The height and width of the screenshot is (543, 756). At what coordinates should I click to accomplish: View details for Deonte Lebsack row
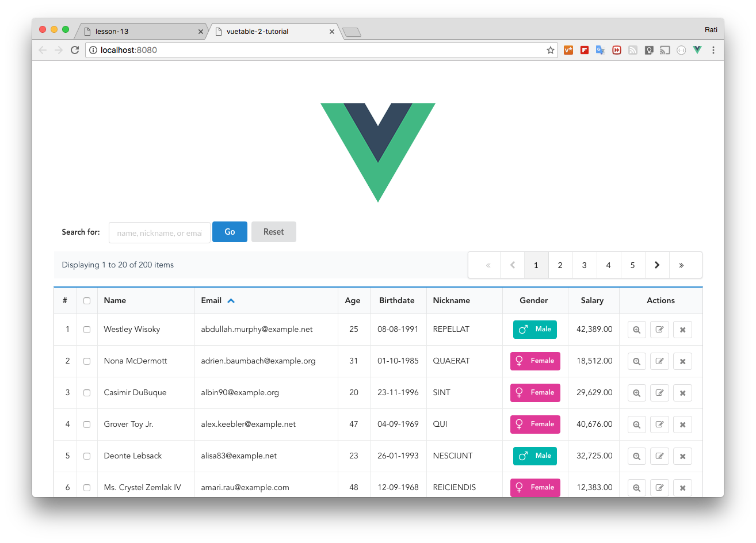(636, 456)
